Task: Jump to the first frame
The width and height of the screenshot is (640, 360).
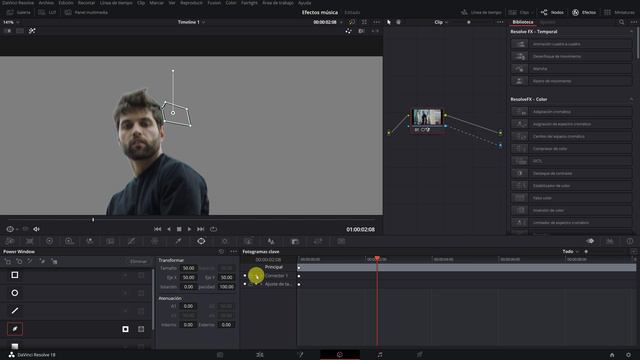Action: point(158,229)
